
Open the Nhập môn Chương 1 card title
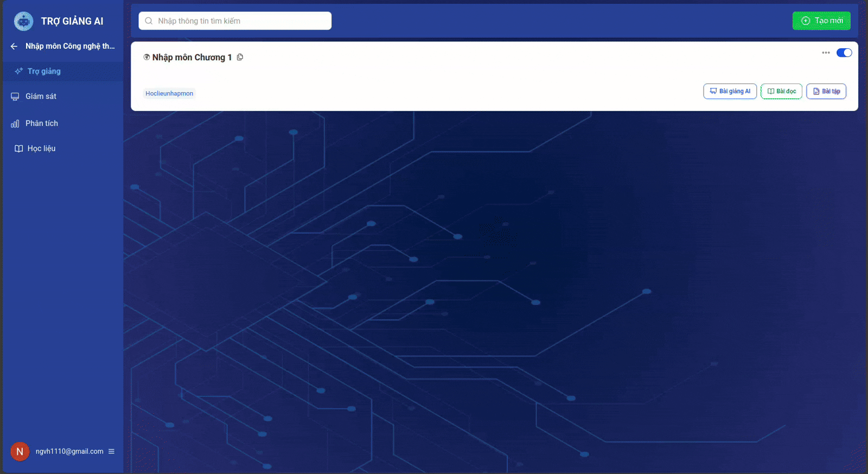point(192,57)
